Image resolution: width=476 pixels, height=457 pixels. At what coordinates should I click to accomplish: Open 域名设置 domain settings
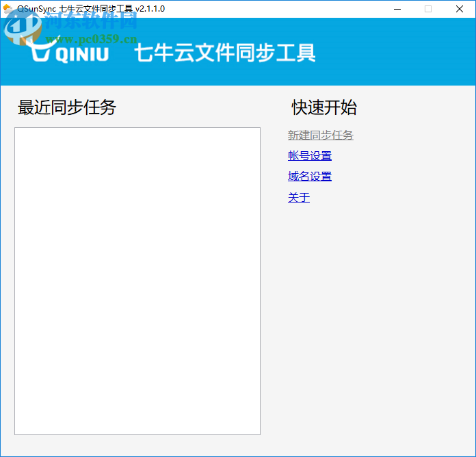(310, 177)
